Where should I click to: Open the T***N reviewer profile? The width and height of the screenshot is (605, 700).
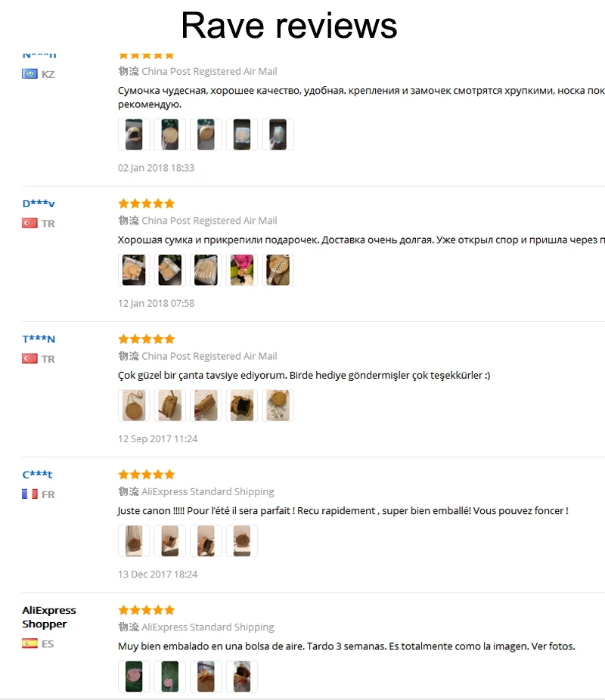tap(39, 339)
